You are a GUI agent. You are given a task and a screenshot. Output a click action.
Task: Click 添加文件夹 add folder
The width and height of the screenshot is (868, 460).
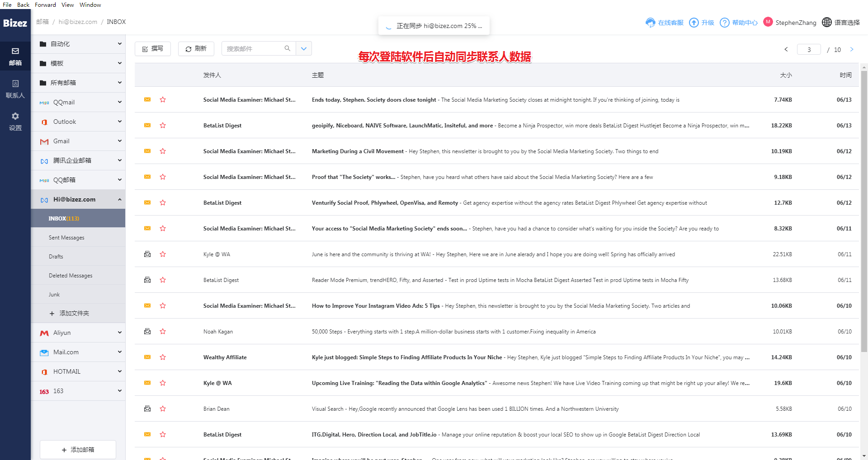click(x=69, y=313)
